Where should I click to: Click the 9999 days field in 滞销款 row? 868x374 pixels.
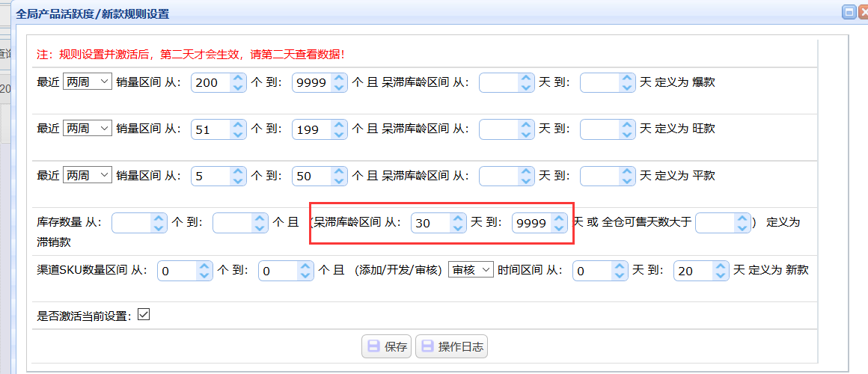point(532,223)
